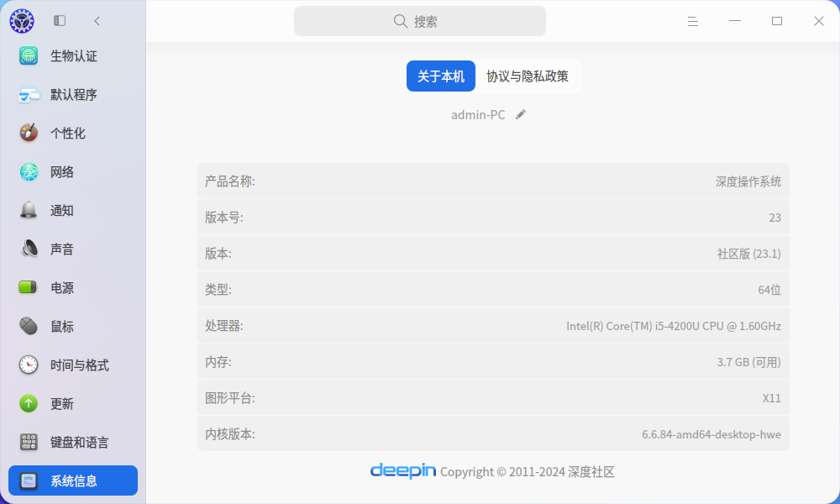Open the 通知 bell entry
The image size is (840, 504).
[x=73, y=211]
